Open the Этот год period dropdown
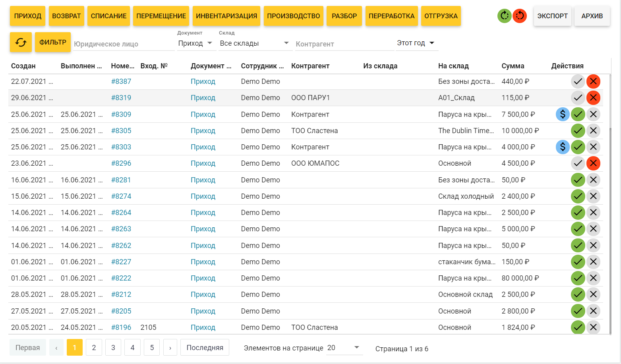The width and height of the screenshot is (621, 364). point(416,43)
